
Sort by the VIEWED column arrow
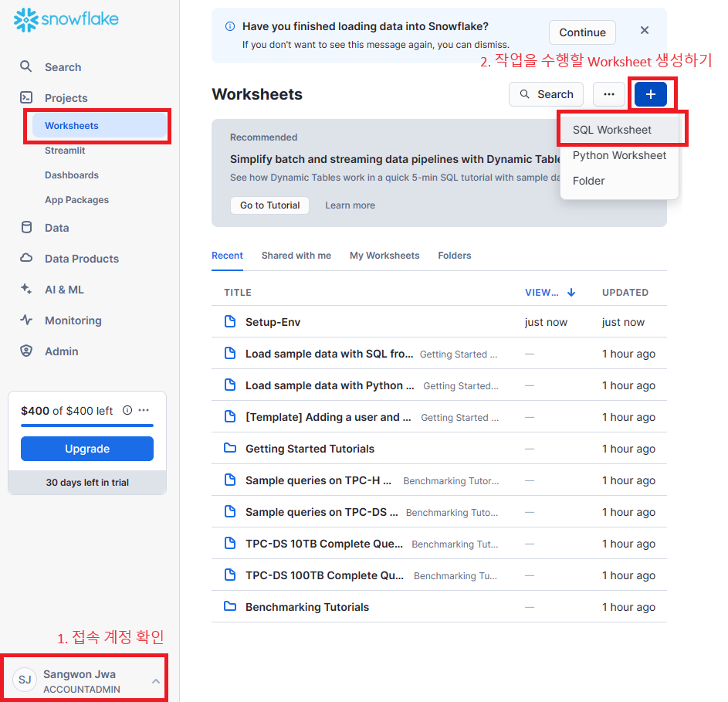coord(571,292)
